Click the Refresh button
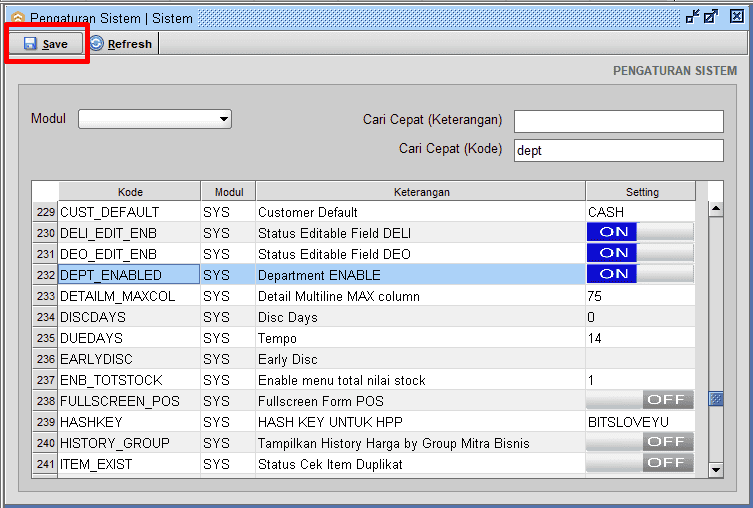 pos(121,44)
